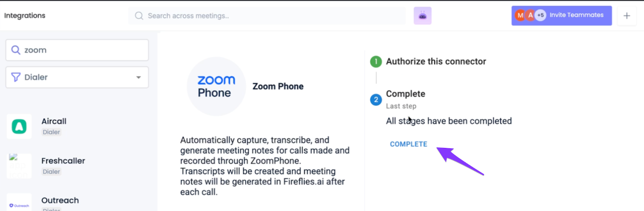Open the Dialer category dropdown
This screenshot has width=644, height=211.
tap(76, 77)
